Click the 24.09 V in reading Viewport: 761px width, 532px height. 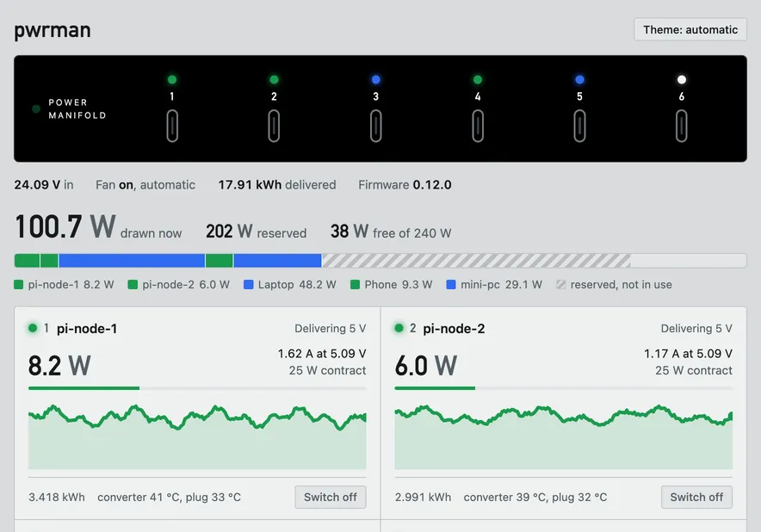tap(44, 185)
